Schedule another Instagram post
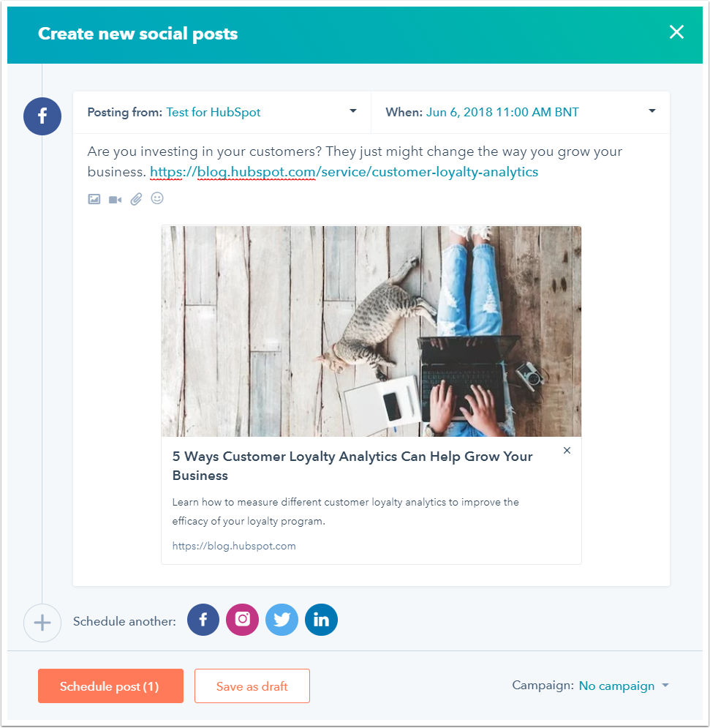710x728 pixels. click(x=243, y=620)
